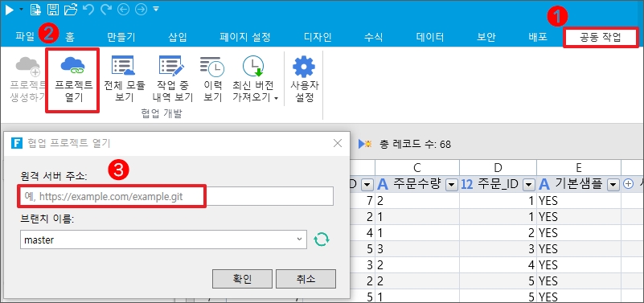644x303 pixels.
Task: Open the 기본샘플 column filter dropdown
Action: tap(613, 185)
